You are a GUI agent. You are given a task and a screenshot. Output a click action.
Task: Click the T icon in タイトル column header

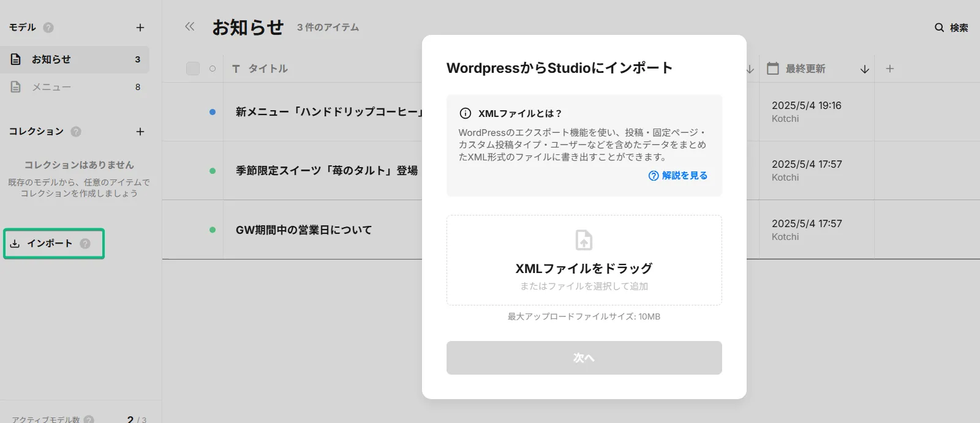pyautogui.click(x=236, y=69)
